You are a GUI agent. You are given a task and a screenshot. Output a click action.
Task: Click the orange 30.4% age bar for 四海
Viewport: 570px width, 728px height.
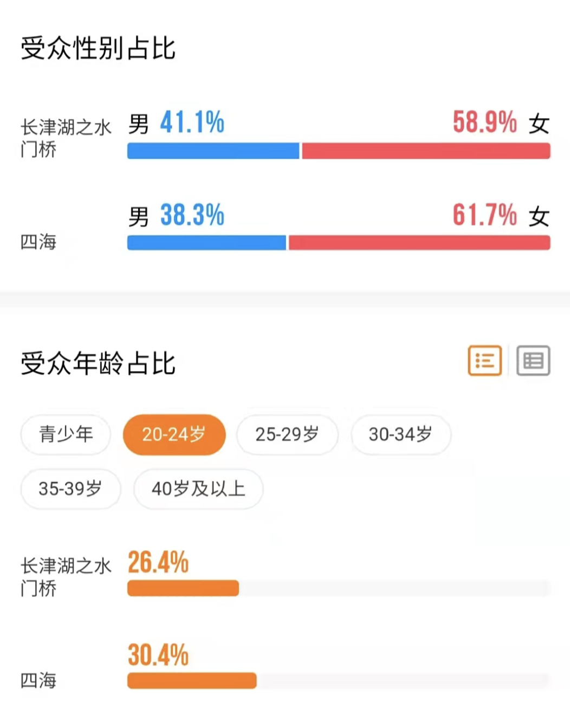pos(192,681)
